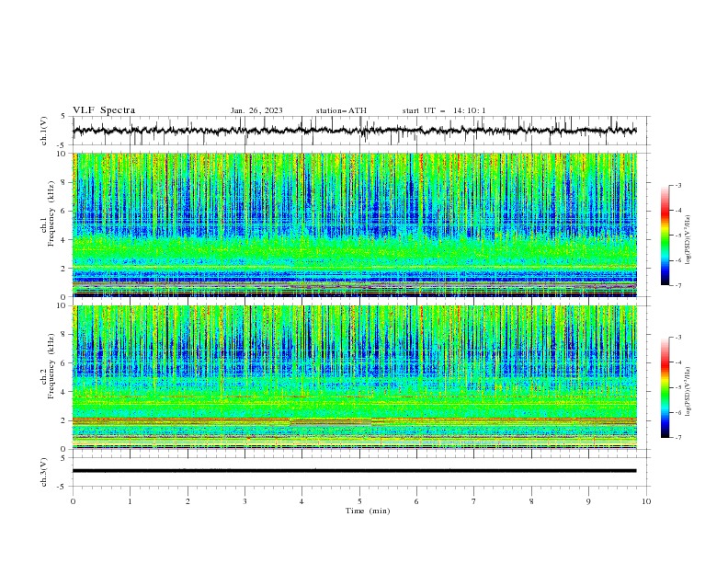Click time axis tick label "0"
728x563 pixels.
tap(73, 501)
